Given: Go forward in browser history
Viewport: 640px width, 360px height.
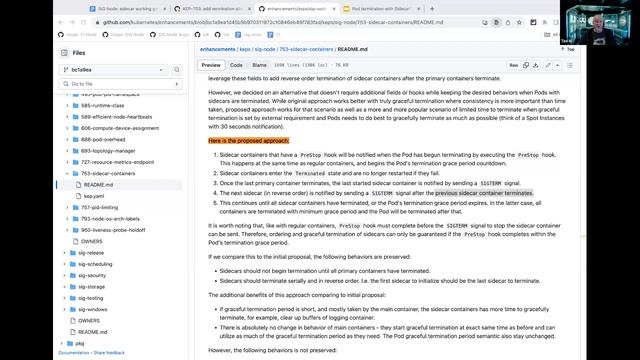Looking at the screenshot, I should (x=72, y=22).
